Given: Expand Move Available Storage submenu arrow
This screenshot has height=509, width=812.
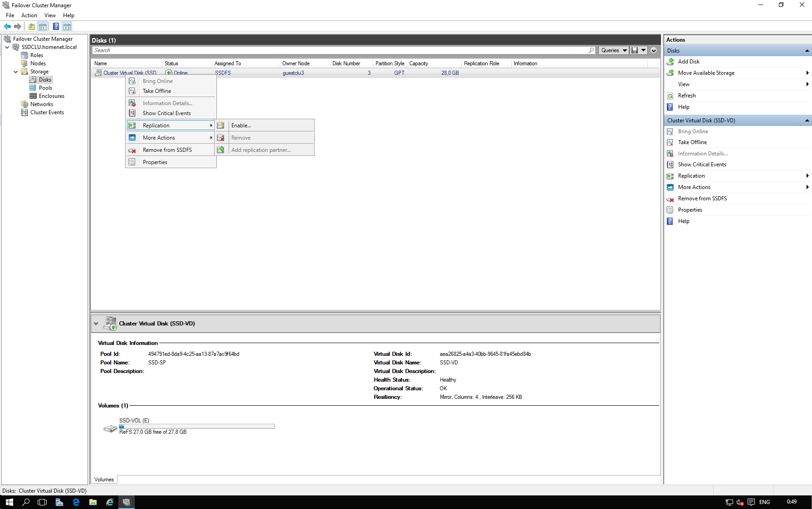Looking at the screenshot, I should pyautogui.click(x=807, y=73).
